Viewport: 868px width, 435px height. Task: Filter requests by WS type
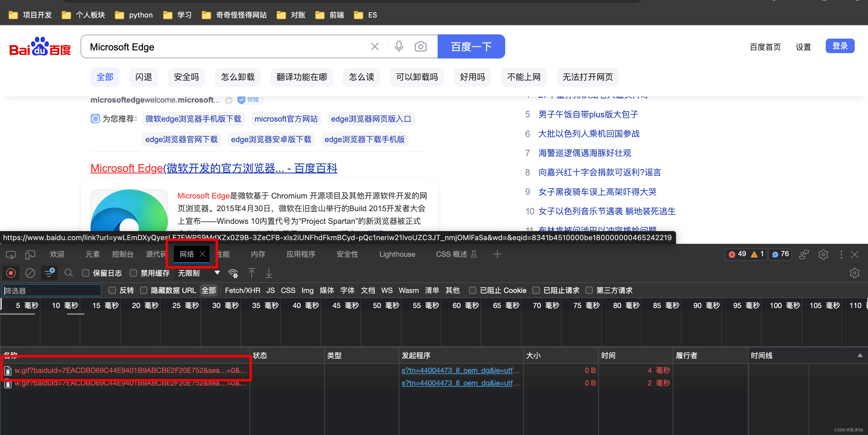[x=387, y=290]
